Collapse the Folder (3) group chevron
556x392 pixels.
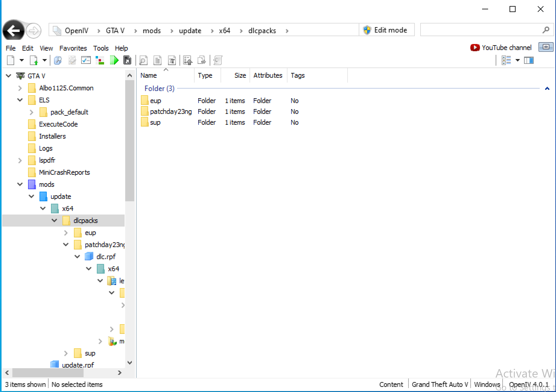(x=547, y=88)
